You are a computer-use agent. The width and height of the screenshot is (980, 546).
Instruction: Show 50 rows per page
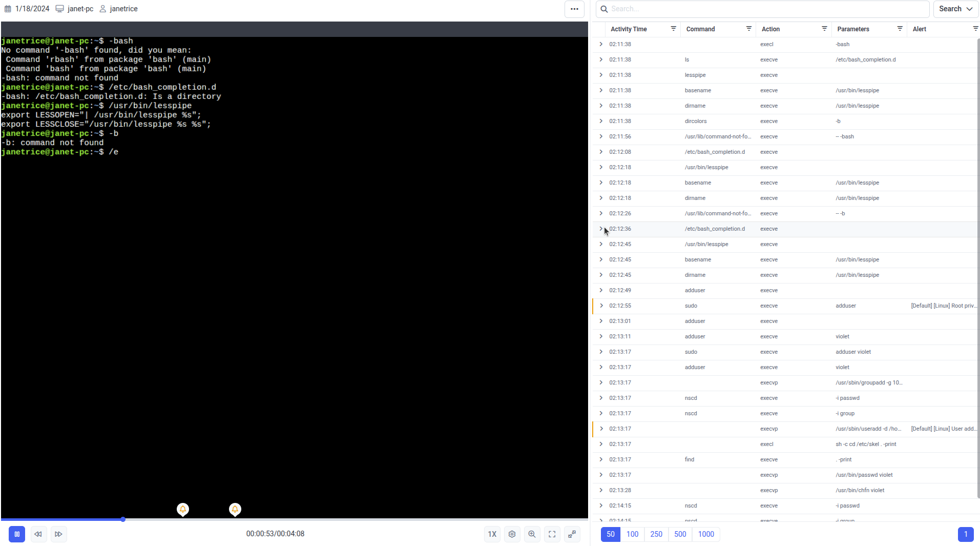611,534
